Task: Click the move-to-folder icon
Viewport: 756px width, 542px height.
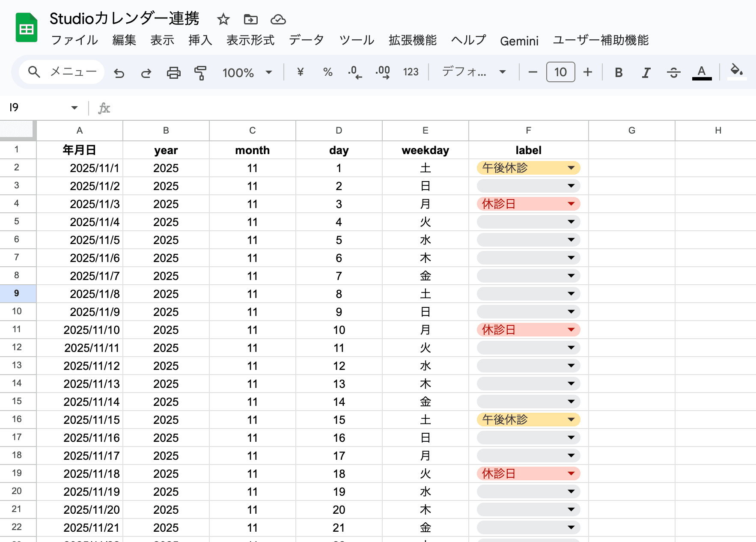Action: 251,19
